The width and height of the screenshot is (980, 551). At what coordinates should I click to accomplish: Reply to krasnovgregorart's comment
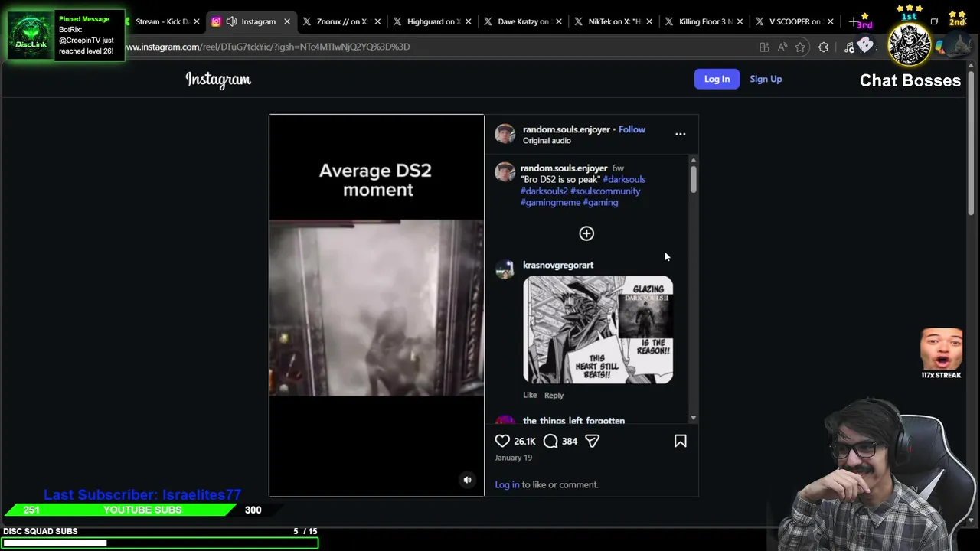(554, 396)
